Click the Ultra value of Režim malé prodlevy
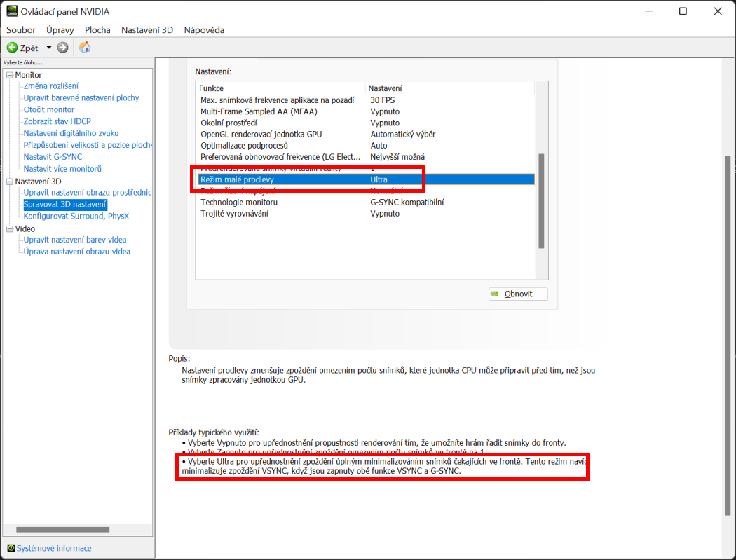Viewport: 736px width, 560px height. point(379,179)
